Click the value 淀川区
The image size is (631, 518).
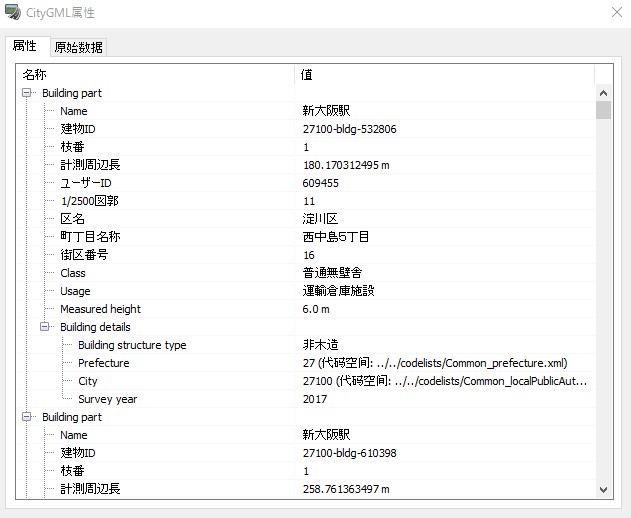point(320,219)
